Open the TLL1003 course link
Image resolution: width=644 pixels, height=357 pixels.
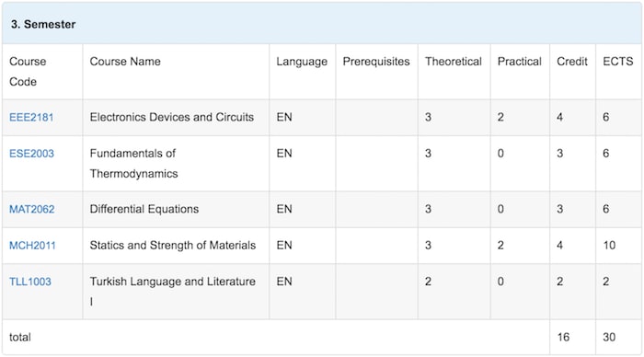point(30,282)
